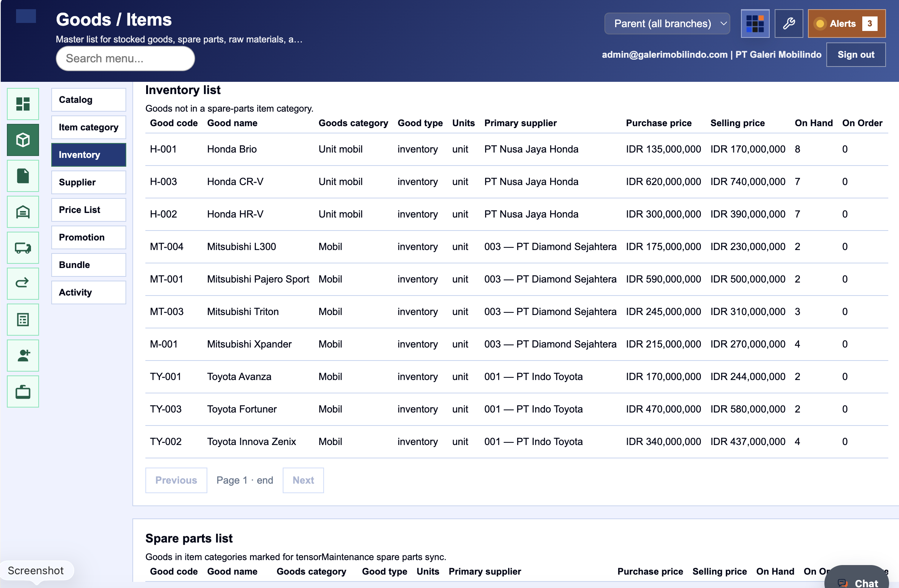Click good code H-001

(x=163, y=149)
